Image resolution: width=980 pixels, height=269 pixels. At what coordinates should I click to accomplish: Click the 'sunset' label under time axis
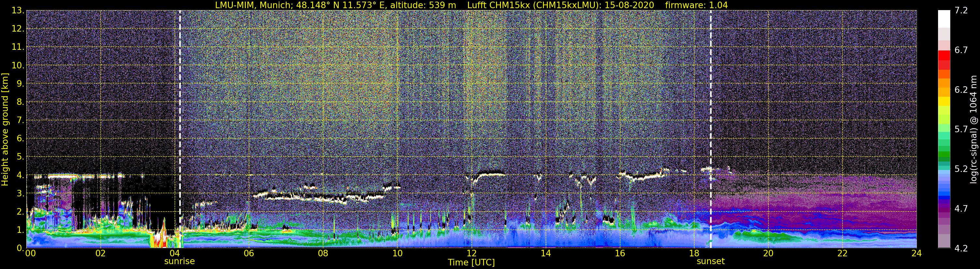point(711,262)
